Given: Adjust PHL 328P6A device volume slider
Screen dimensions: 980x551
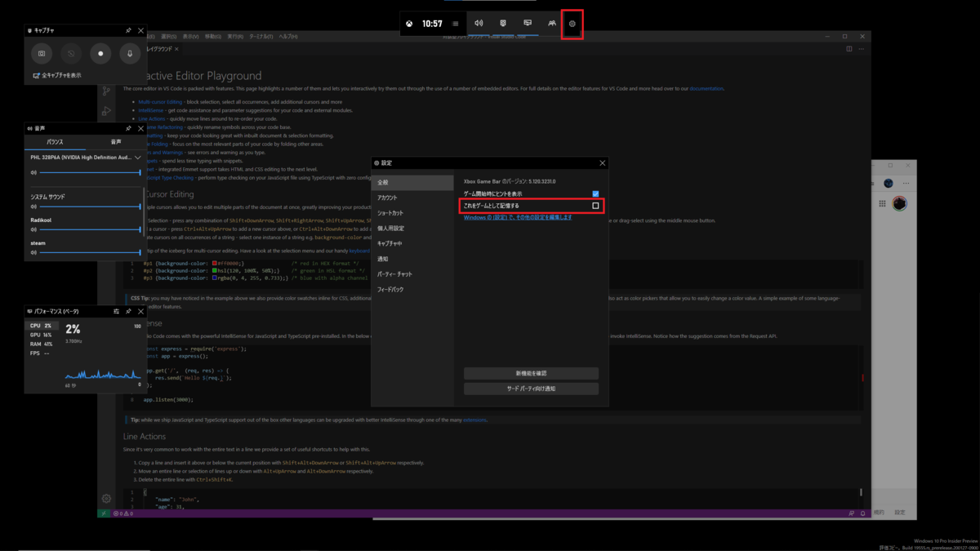Looking at the screenshot, I should pos(90,173).
